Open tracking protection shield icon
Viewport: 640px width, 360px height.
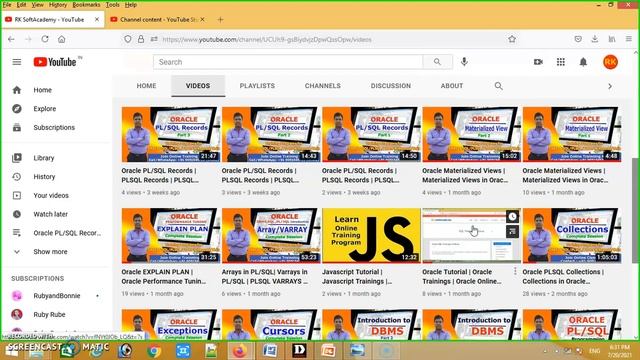point(128,39)
